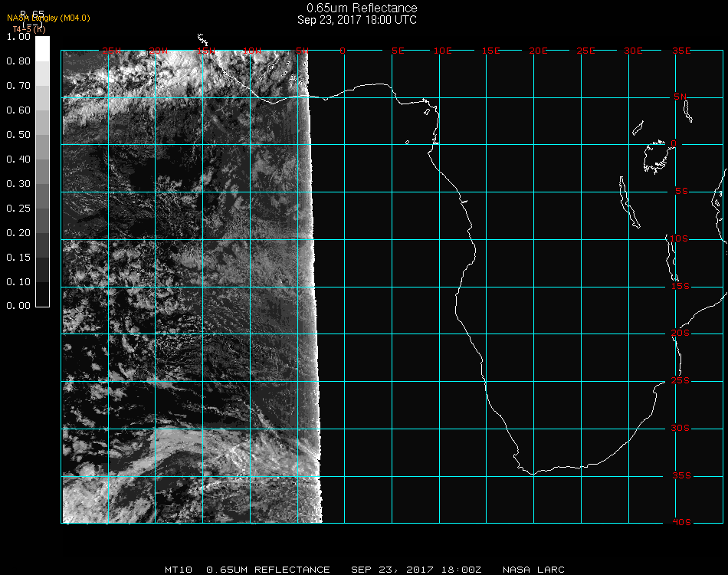Click the "NASA Langley (M04.0)" label
The image size is (728, 575).
pyautogui.click(x=48, y=18)
